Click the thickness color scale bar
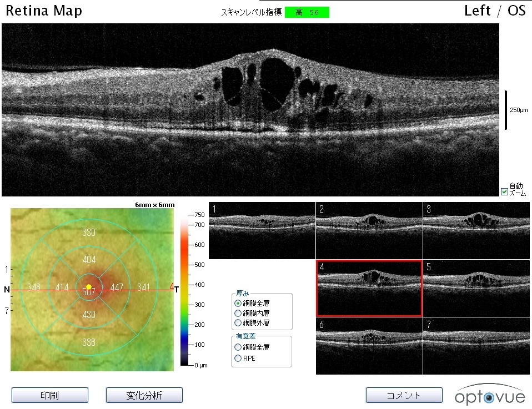 (x=184, y=289)
